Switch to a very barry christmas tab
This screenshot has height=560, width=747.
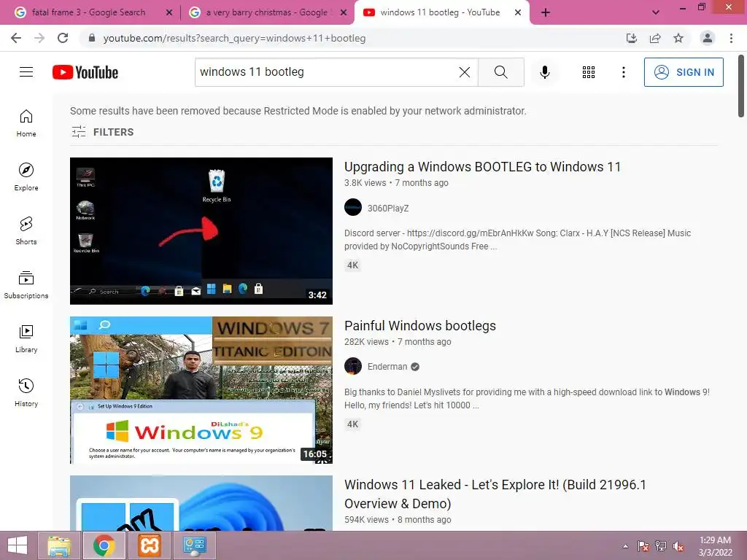pos(267,12)
